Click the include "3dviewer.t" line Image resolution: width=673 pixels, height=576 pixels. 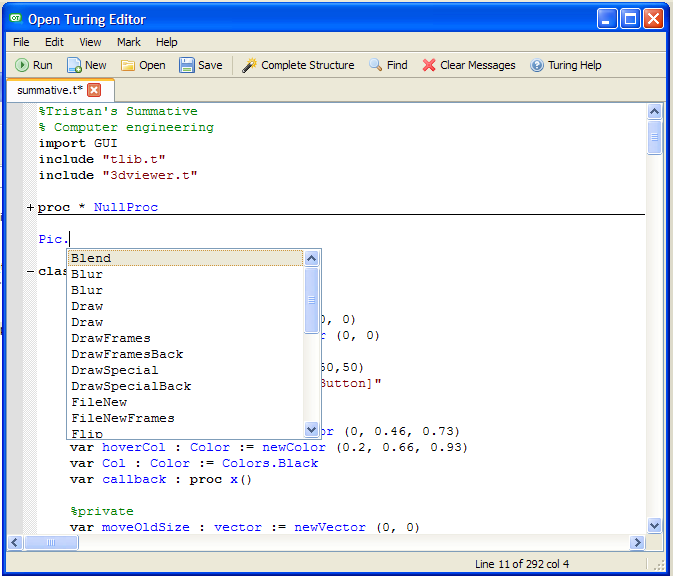(x=118, y=175)
